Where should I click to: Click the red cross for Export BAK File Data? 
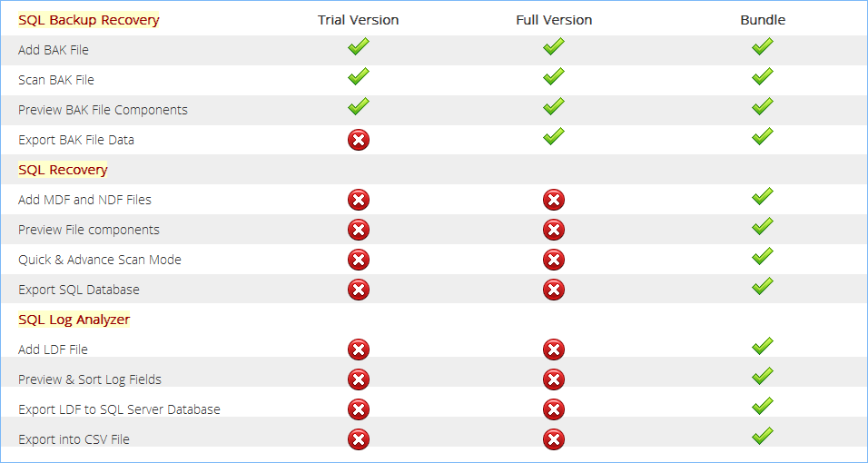coord(358,140)
